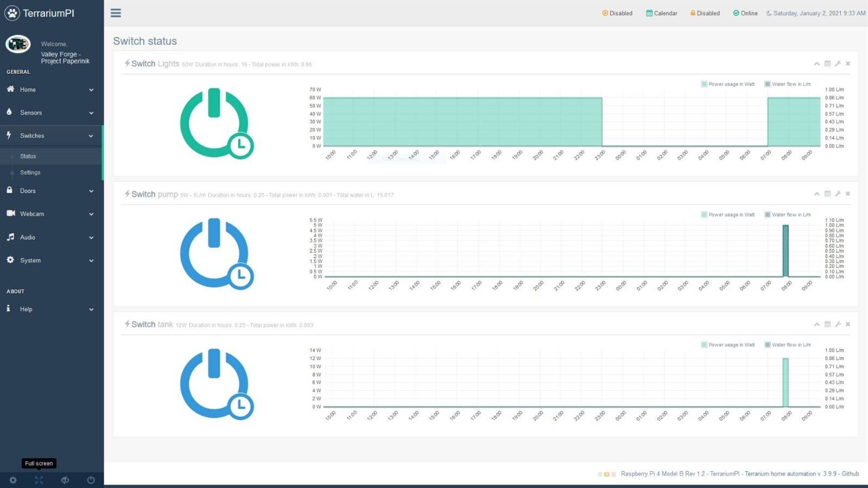The width and height of the screenshot is (868, 488).
Task: Collapse the Switches menu
Action: (x=52, y=136)
